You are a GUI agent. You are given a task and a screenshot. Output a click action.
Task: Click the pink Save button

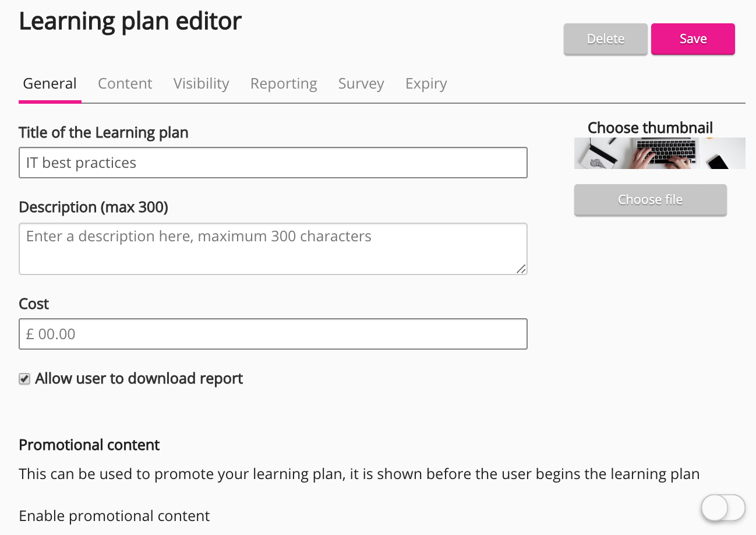(x=693, y=39)
